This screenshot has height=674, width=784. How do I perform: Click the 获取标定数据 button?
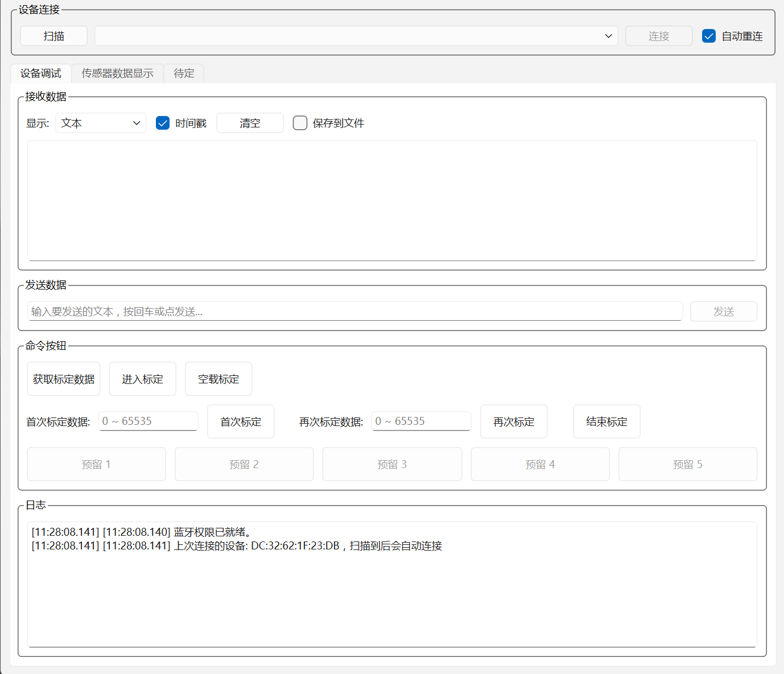64,379
